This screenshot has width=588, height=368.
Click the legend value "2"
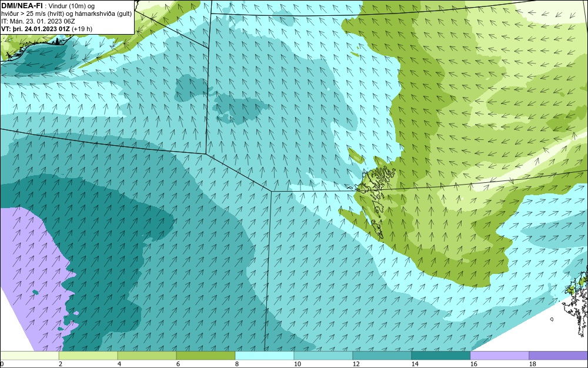coord(61,364)
